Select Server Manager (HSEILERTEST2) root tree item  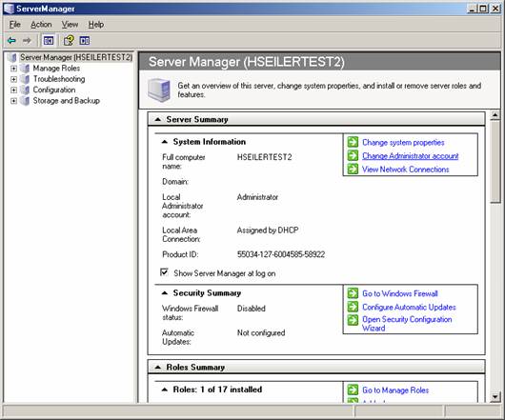tap(76, 57)
